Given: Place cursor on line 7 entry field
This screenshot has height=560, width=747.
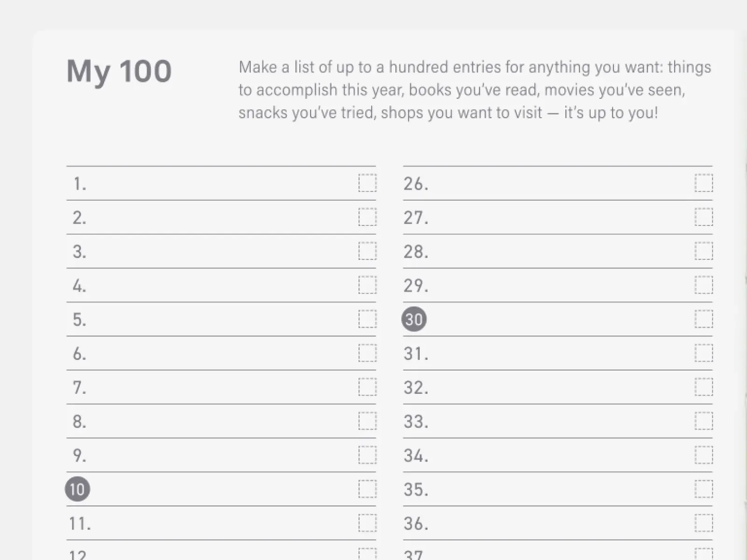Looking at the screenshot, I should point(221,387).
